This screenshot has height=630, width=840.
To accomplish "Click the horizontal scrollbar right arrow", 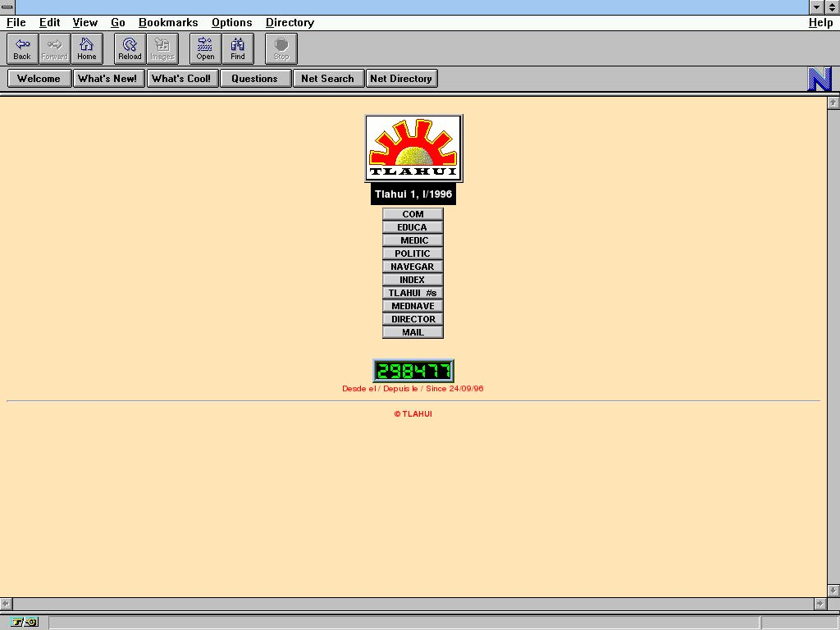I will coord(819,604).
